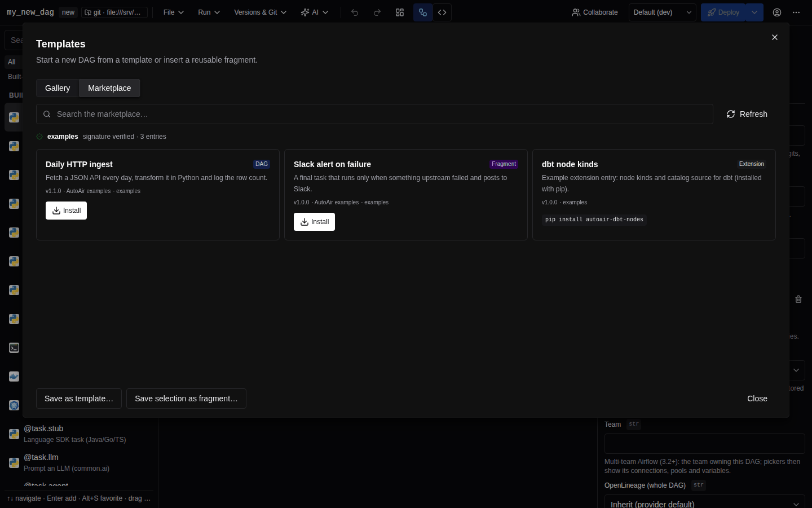This screenshot has width=812, height=508.
Task: Click the new status badge
Action: (x=68, y=12)
